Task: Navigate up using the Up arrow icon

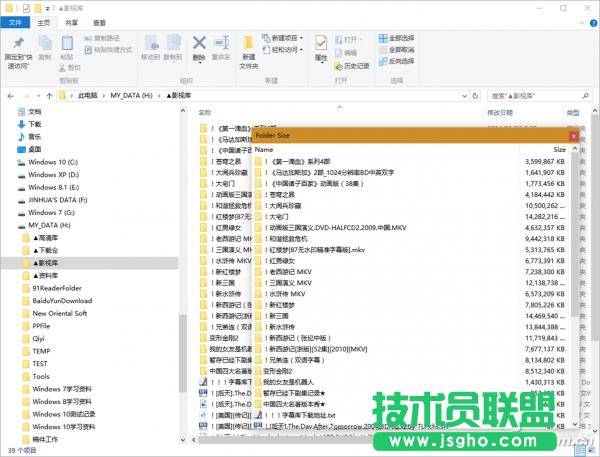Action: click(x=47, y=95)
